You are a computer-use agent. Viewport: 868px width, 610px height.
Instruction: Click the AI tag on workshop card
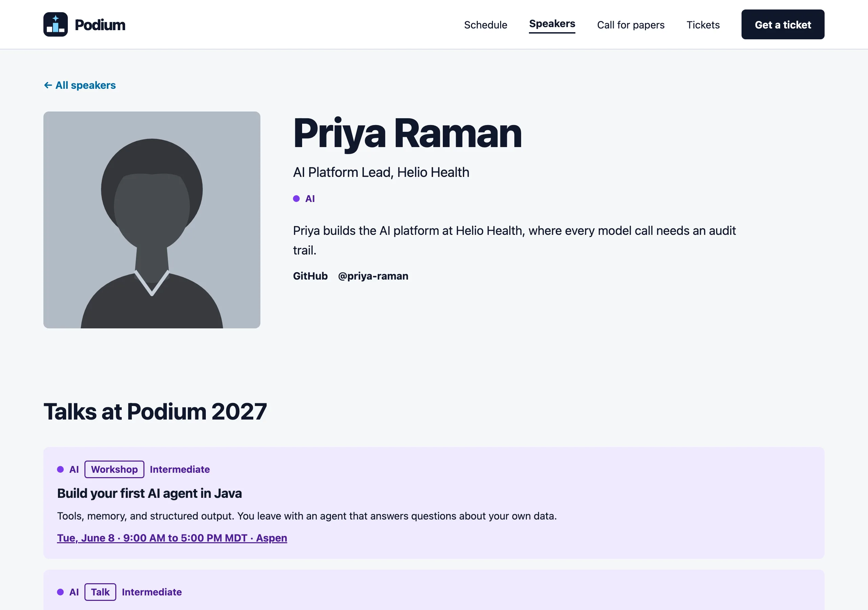coord(74,469)
